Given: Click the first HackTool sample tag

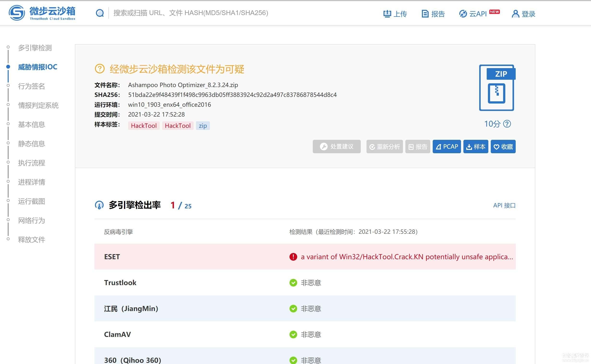Looking at the screenshot, I should [x=144, y=126].
